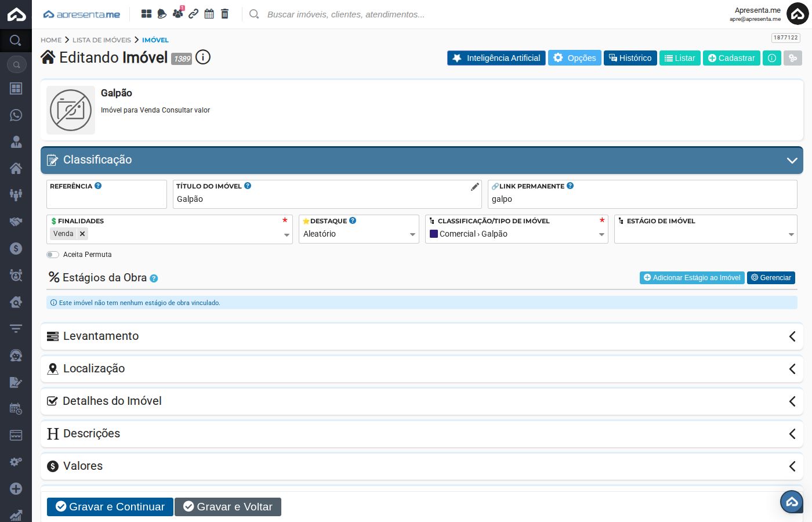Click the trash icon in top toolbar
The height and width of the screenshot is (522, 812).
(224, 14)
